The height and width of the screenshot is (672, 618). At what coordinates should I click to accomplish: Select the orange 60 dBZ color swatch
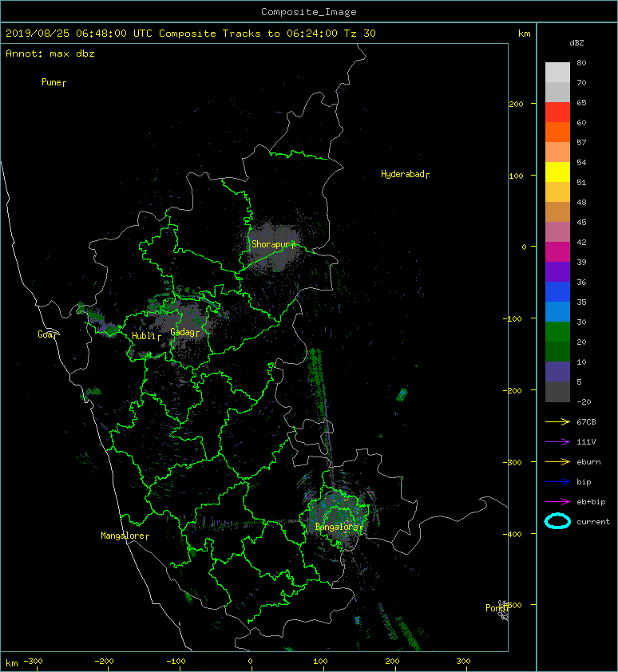pos(557,132)
